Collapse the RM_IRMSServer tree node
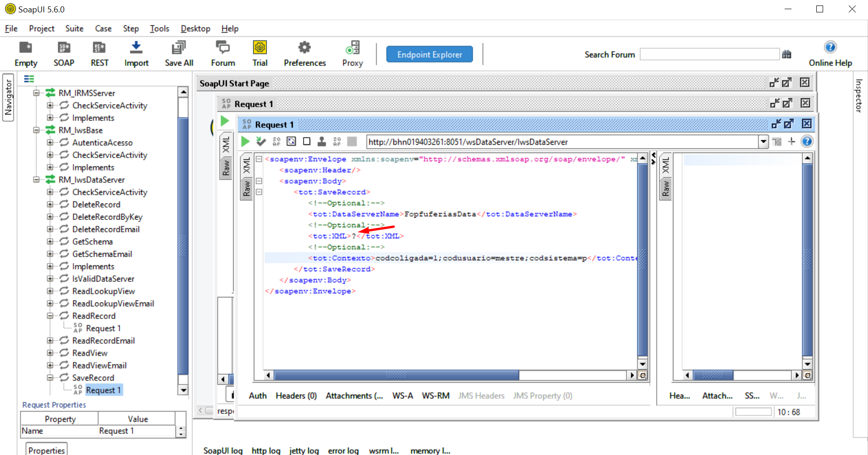This screenshot has width=868, height=455. (36, 93)
